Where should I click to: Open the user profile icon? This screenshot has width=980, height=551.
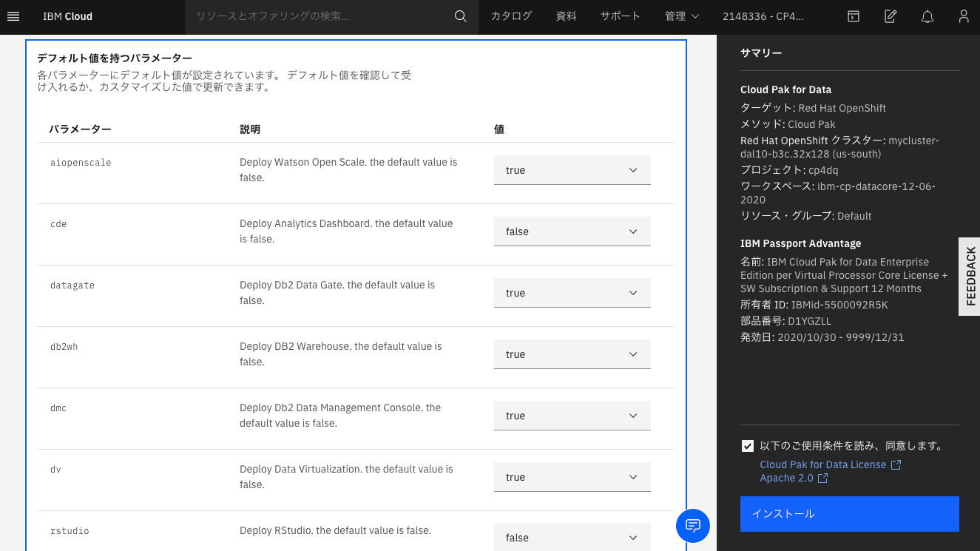click(963, 16)
